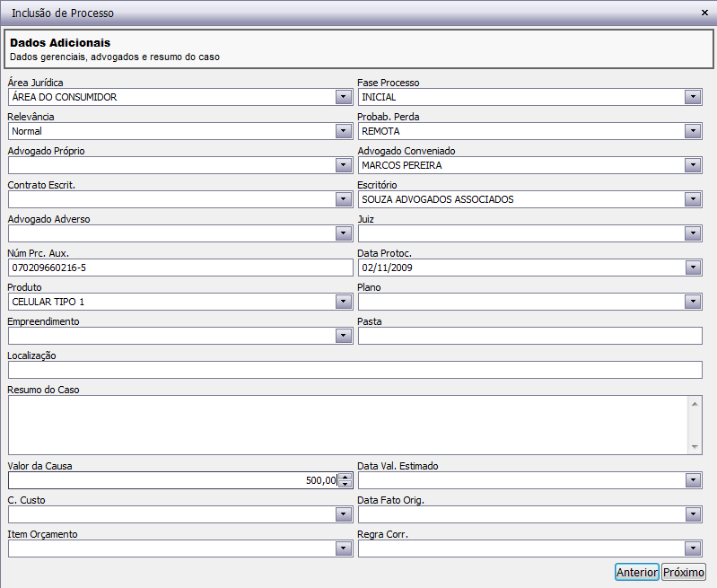Open the Relevância dropdown arrow
Viewport: 717px width, 588px height.
click(343, 131)
